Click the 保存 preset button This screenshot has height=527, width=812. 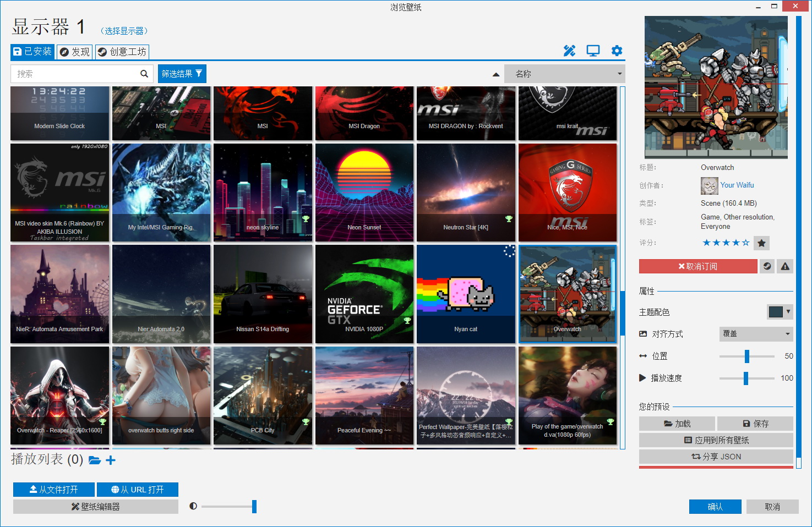tap(755, 424)
